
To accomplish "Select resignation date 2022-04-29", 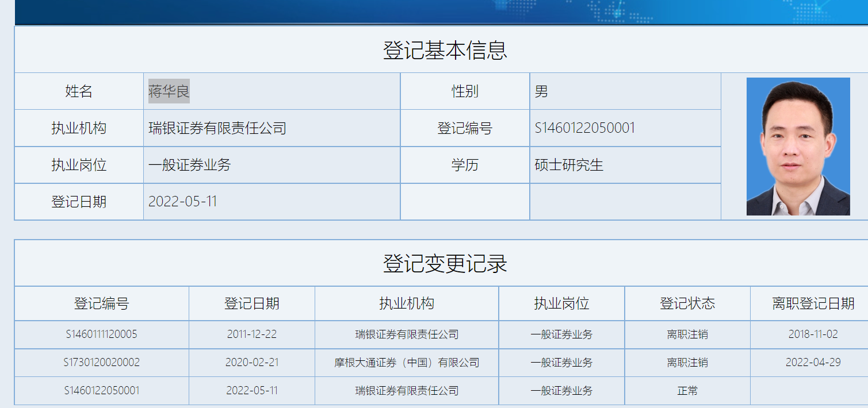I will (813, 363).
